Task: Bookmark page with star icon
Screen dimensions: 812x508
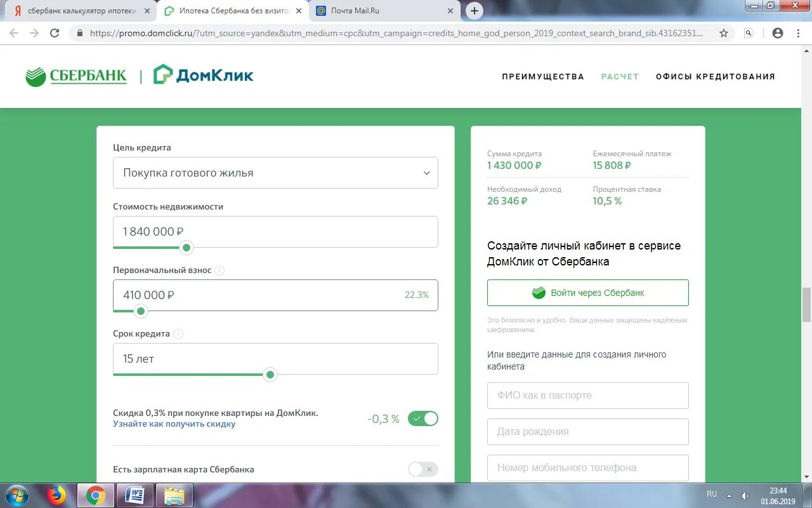Action: (x=724, y=33)
